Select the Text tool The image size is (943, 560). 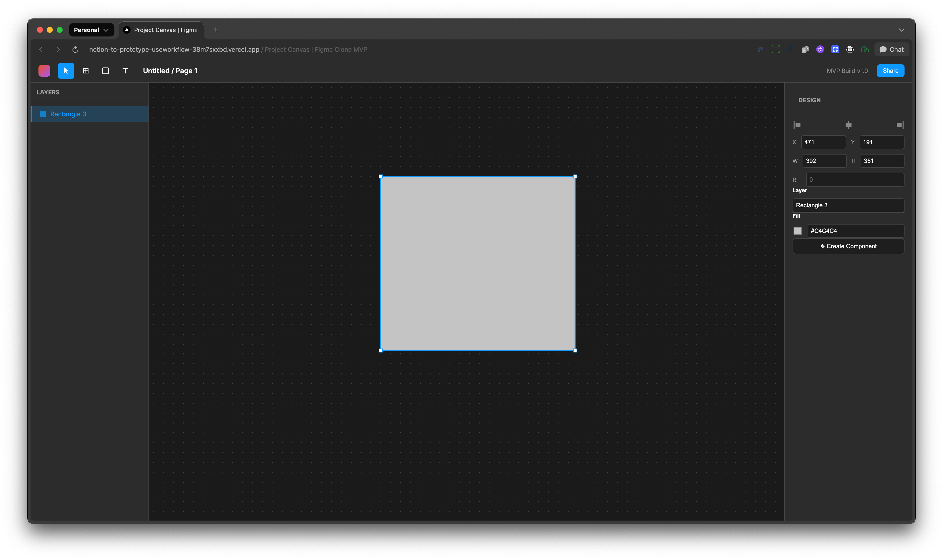pos(125,70)
